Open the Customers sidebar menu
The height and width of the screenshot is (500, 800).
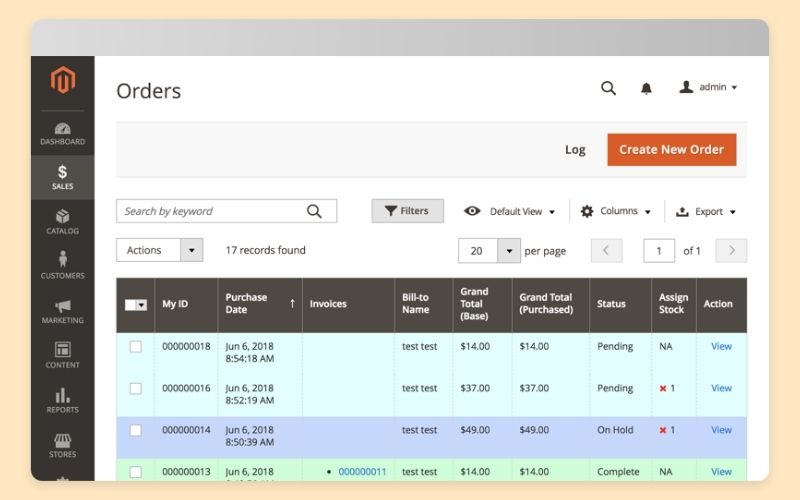[63, 265]
